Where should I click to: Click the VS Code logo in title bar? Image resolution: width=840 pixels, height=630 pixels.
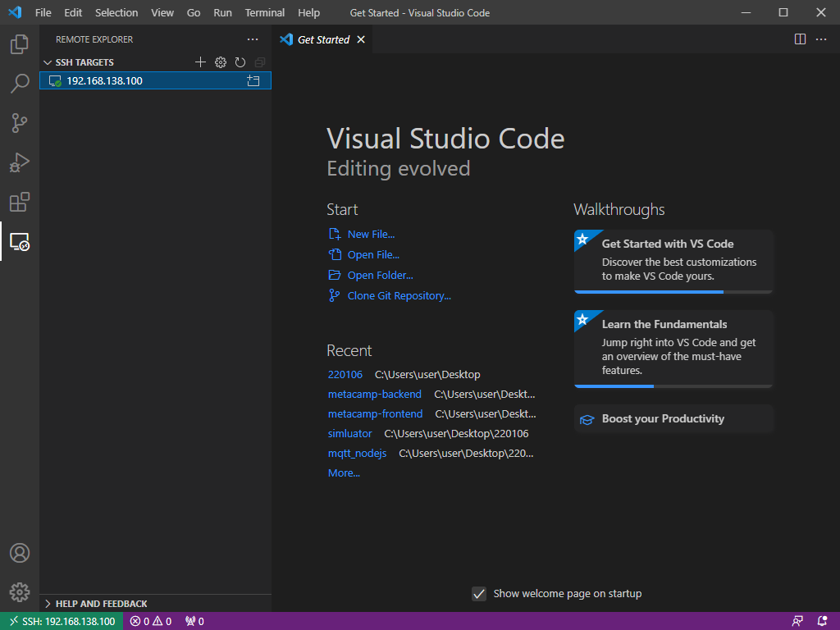click(15, 12)
